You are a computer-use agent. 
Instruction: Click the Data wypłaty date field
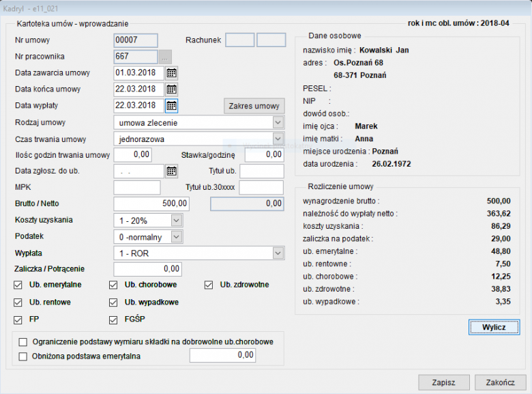point(138,106)
